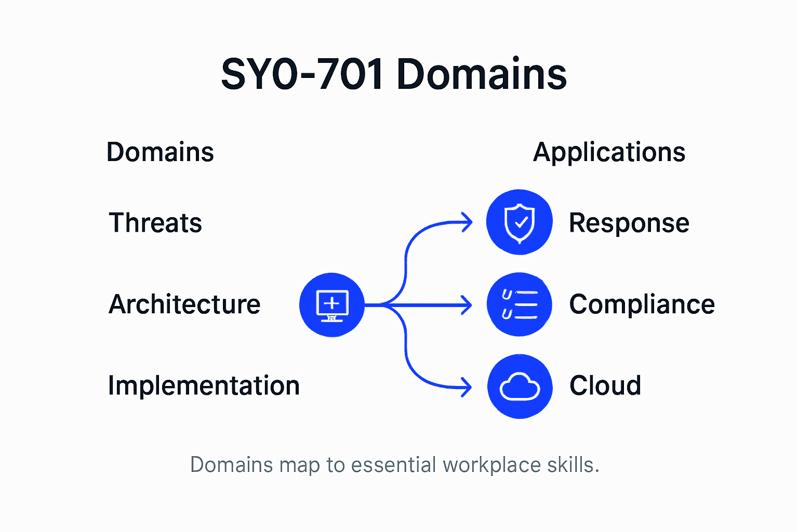The image size is (798, 532).
Task: Click the Cloud application label
Action: (x=605, y=385)
